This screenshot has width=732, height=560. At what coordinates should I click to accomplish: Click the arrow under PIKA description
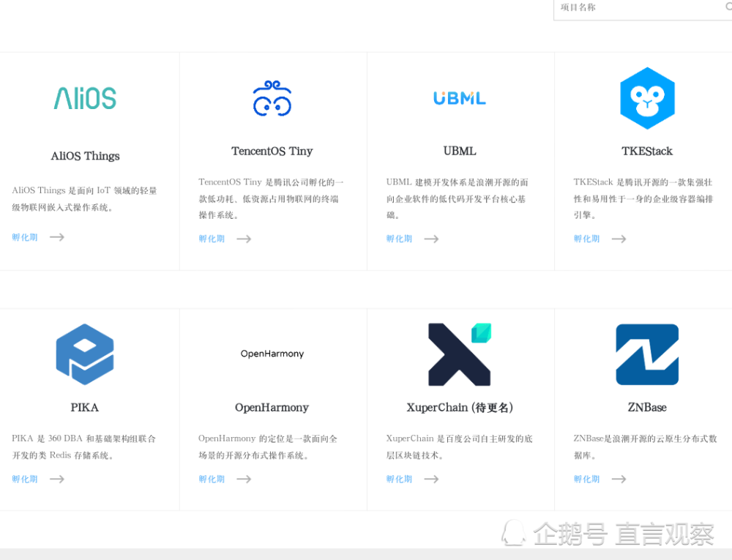57,479
